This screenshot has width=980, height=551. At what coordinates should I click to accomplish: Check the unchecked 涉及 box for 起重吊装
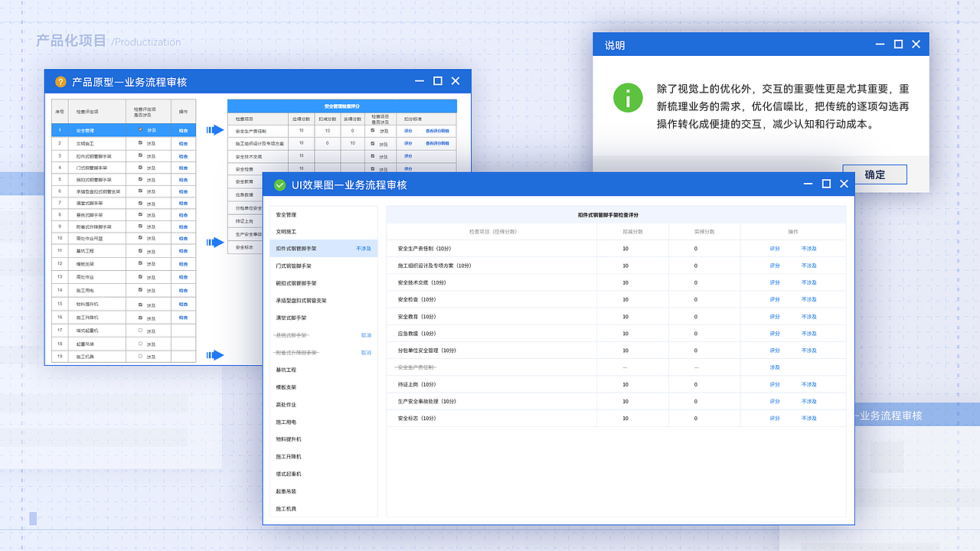coord(140,343)
